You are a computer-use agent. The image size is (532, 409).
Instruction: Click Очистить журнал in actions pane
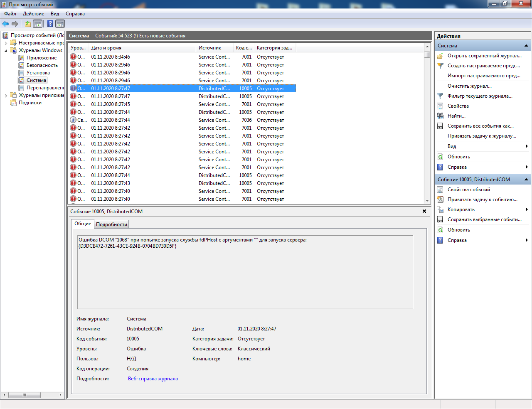tap(469, 86)
